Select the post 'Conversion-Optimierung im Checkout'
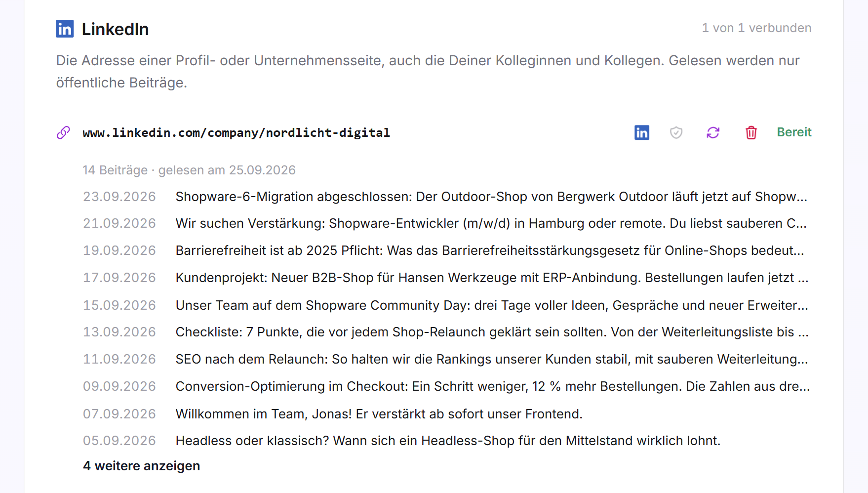The width and height of the screenshot is (868, 493). tap(493, 386)
